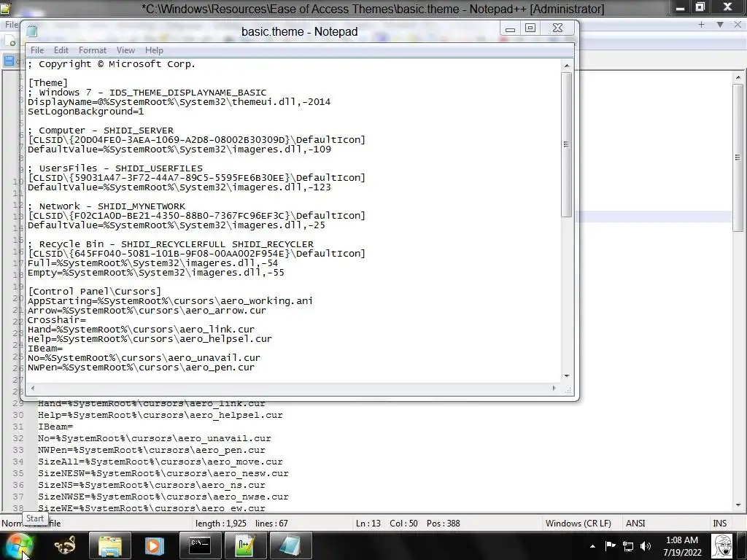Screen dimensions: 747x560
Task: Click Notepad vertical scrollbar down arrow
Action: coord(566,376)
